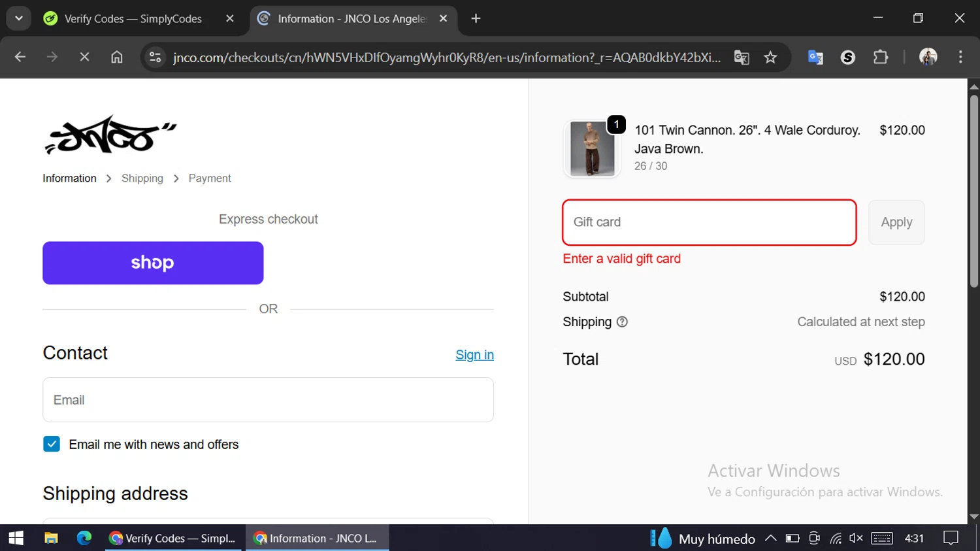Click the taskbar clock showing 4:31

coord(914,538)
